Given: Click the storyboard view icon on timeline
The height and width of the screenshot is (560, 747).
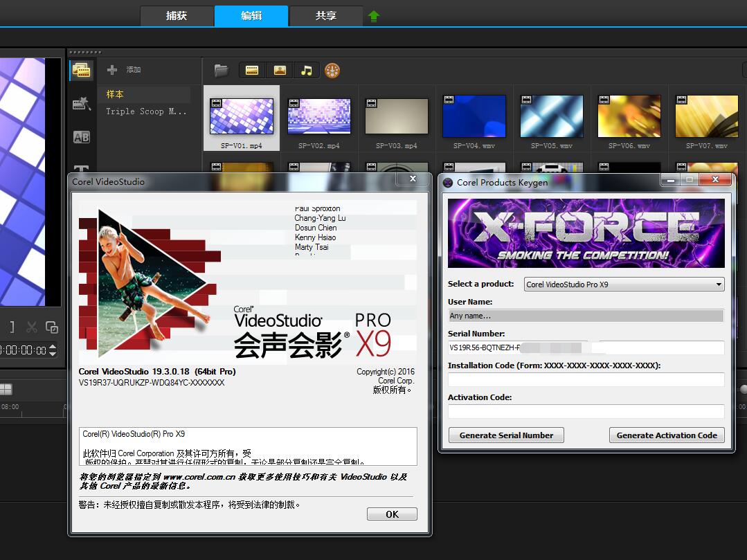Looking at the screenshot, I should 6,390.
